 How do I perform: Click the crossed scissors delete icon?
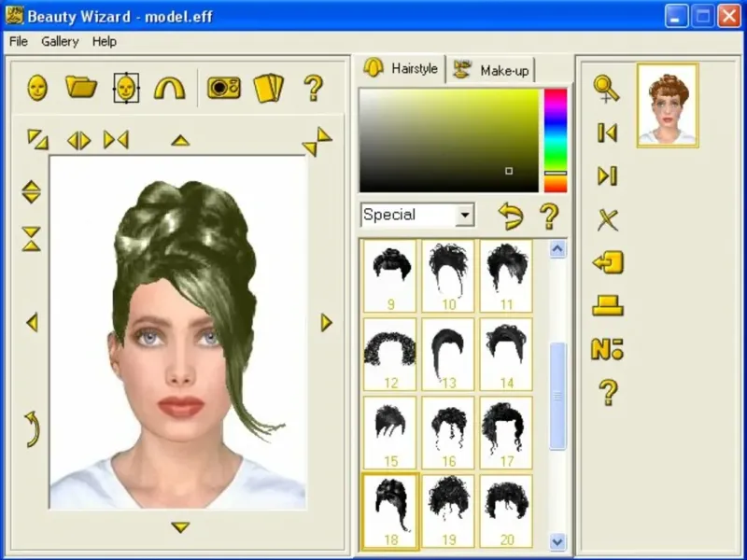click(608, 220)
